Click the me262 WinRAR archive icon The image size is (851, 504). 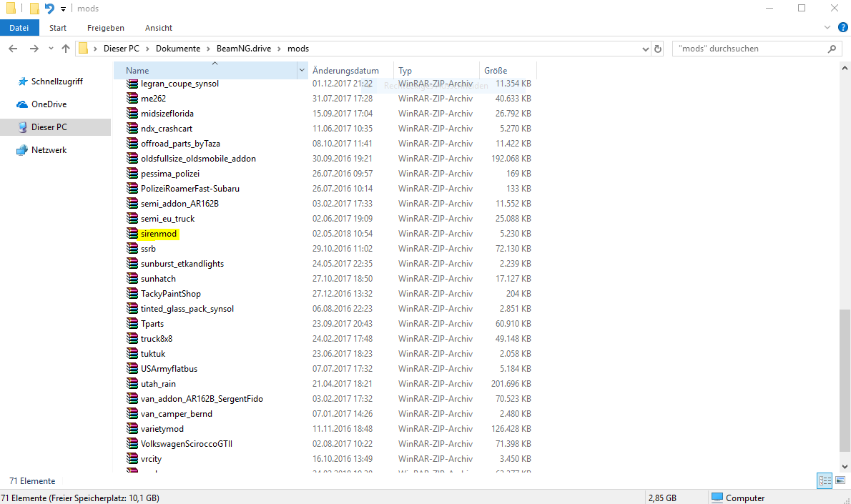132,98
